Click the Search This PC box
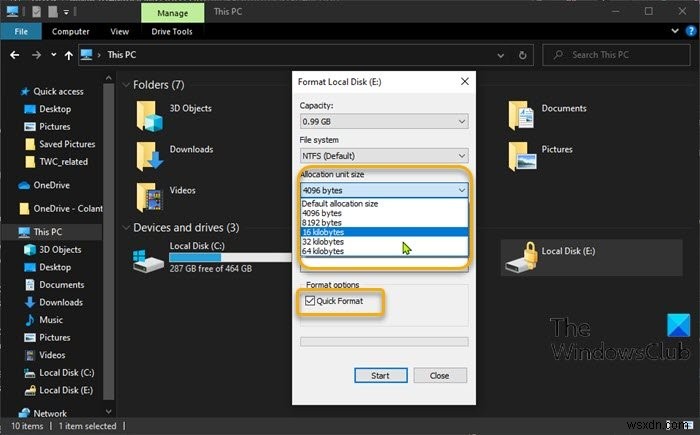 tap(616, 55)
